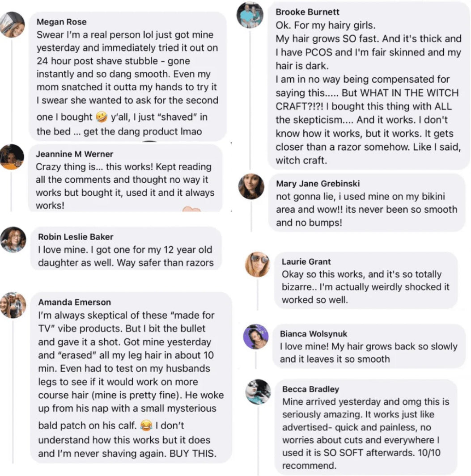Open Jeannine M Werner's avatar photo
The image size is (471, 476).
pos(12,157)
